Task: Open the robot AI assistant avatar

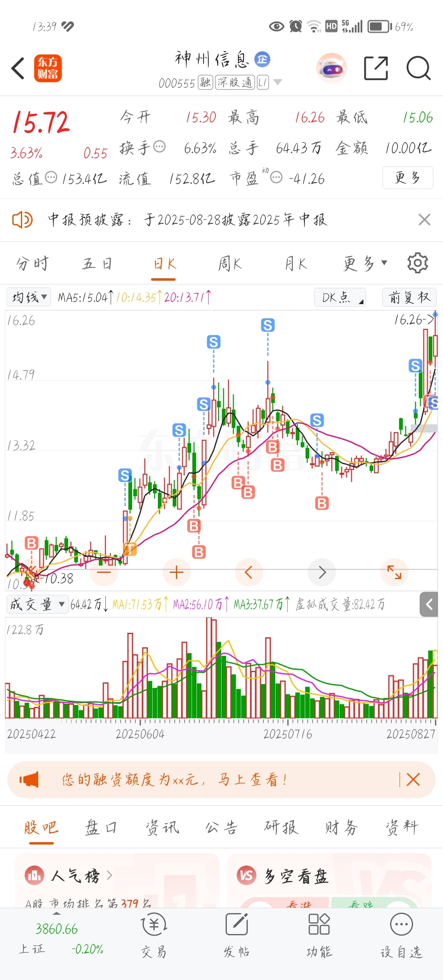Action: pos(331,68)
